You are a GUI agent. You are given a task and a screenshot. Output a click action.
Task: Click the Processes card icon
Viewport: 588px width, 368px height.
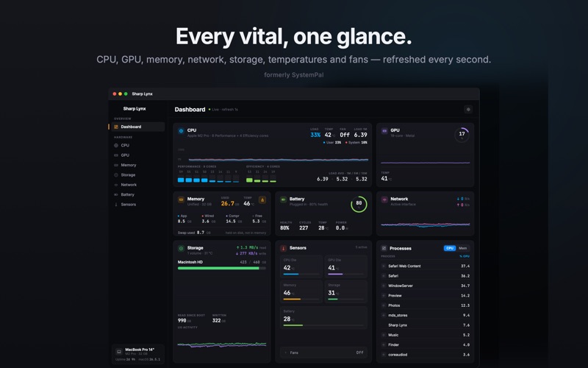pos(384,249)
